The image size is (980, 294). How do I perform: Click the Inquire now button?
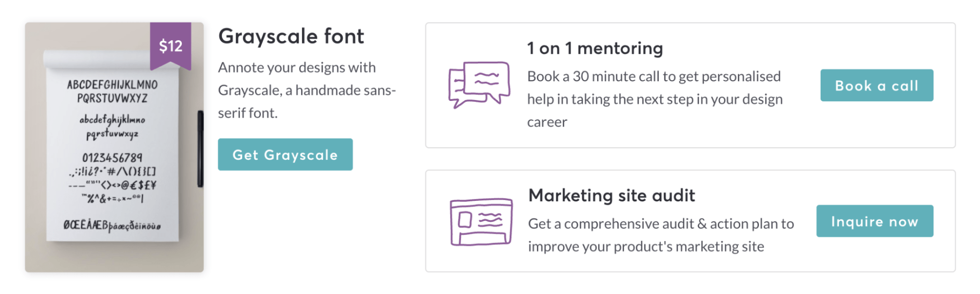point(875,221)
